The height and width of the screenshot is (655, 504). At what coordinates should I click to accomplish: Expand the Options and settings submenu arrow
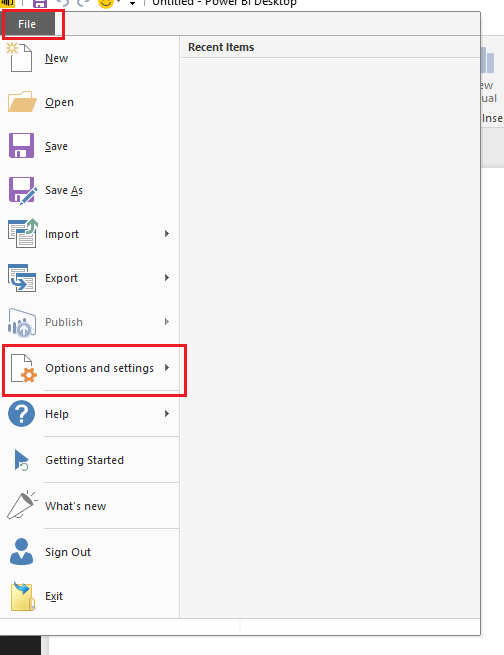[167, 368]
